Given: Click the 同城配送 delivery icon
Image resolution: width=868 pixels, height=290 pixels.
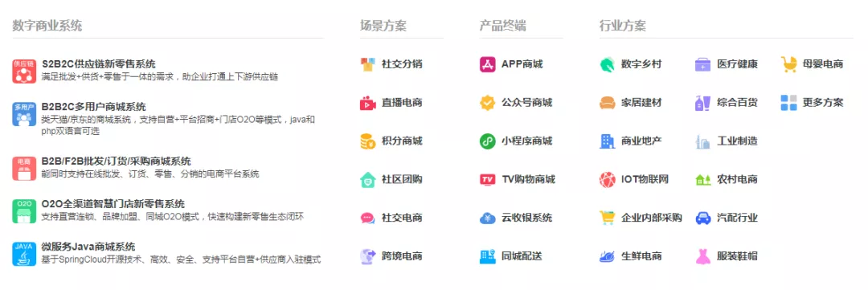Looking at the screenshot, I should (488, 256).
